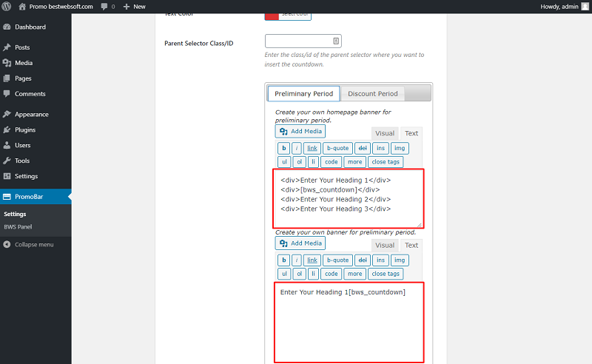This screenshot has width=592, height=364.
Task: Click 'ol' in the second banner toolbar
Action: [300, 274]
